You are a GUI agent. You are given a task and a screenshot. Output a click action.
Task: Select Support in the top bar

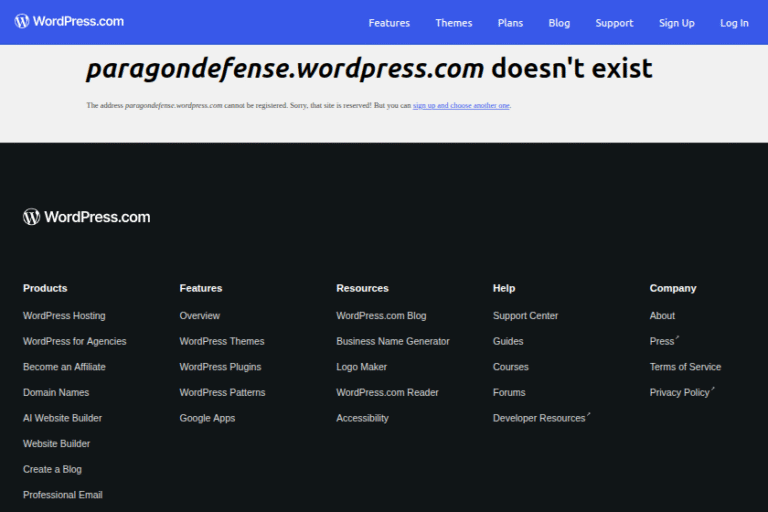614,23
